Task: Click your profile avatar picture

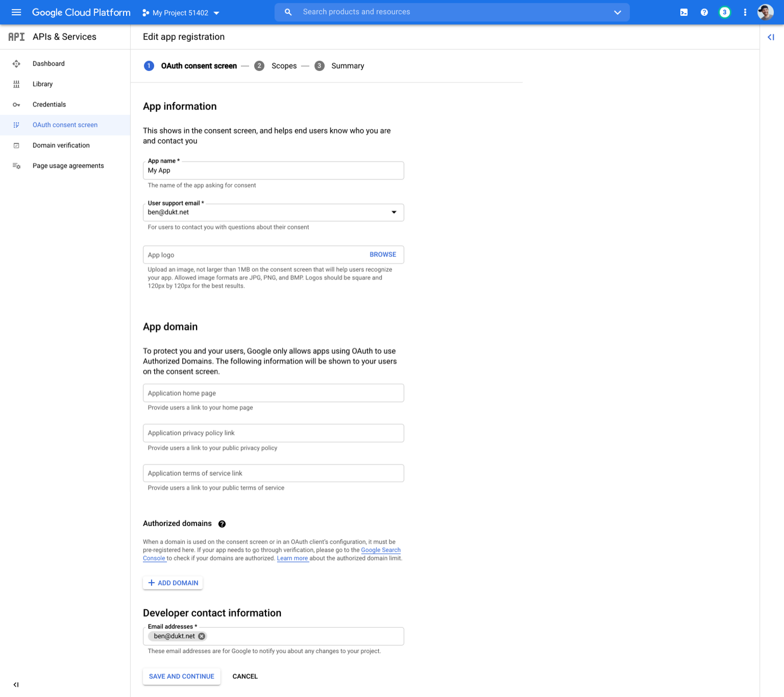Action: (765, 12)
